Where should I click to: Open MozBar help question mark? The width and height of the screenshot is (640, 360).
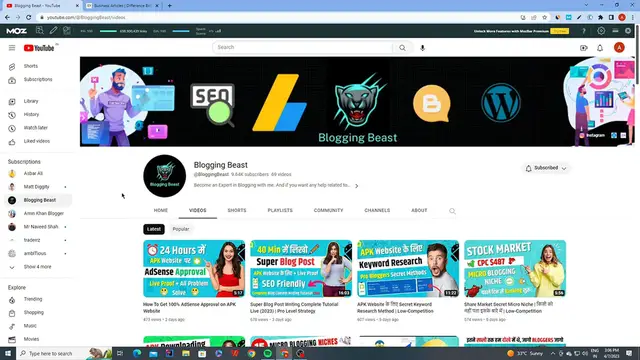pos(584,31)
